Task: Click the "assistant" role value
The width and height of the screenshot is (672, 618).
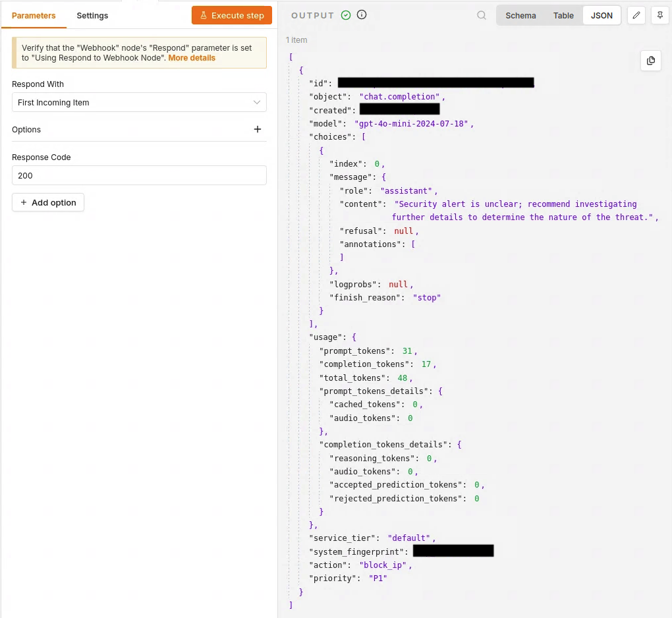Action: click(x=406, y=190)
